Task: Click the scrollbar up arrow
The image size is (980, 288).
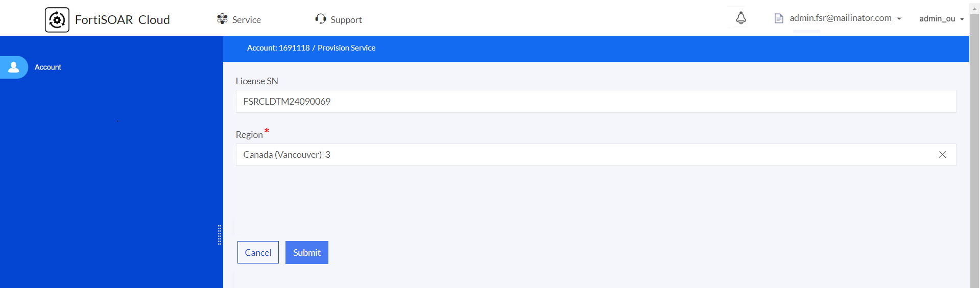Action: click(974, 8)
